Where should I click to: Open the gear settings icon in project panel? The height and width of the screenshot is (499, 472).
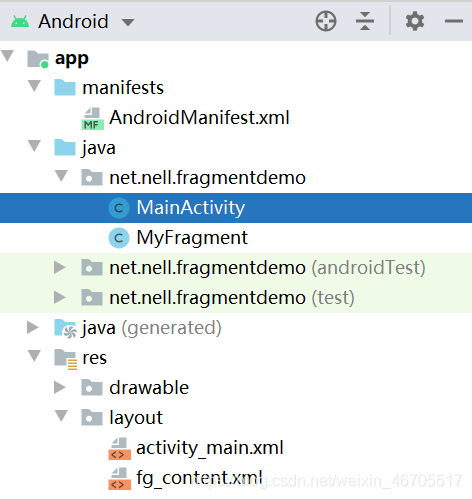(415, 21)
